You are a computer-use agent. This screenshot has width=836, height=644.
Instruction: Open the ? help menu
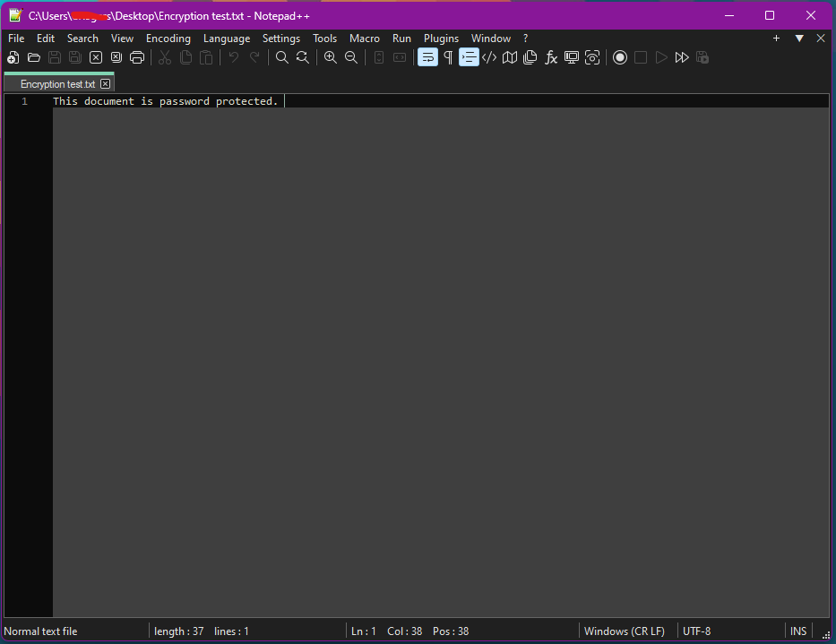click(x=525, y=39)
